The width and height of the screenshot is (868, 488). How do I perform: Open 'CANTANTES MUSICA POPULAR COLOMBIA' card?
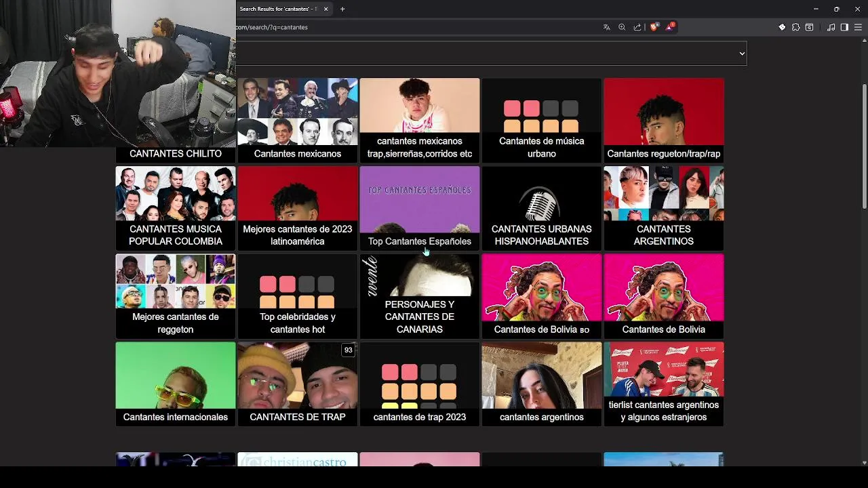pos(176,208)
